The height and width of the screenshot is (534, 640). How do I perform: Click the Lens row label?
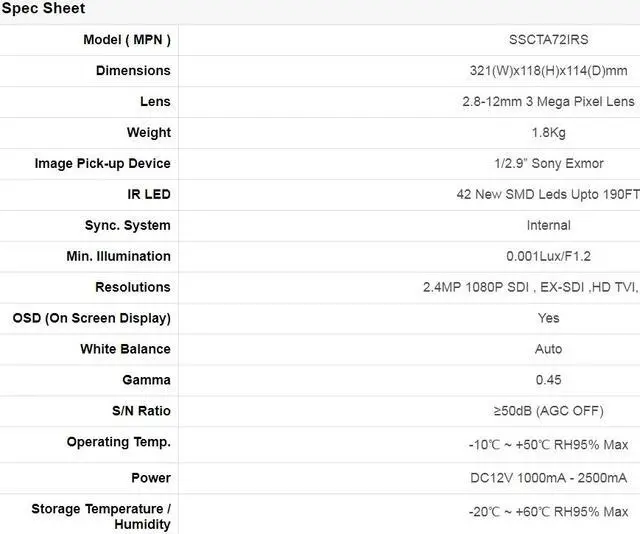[x=155, y=102]
